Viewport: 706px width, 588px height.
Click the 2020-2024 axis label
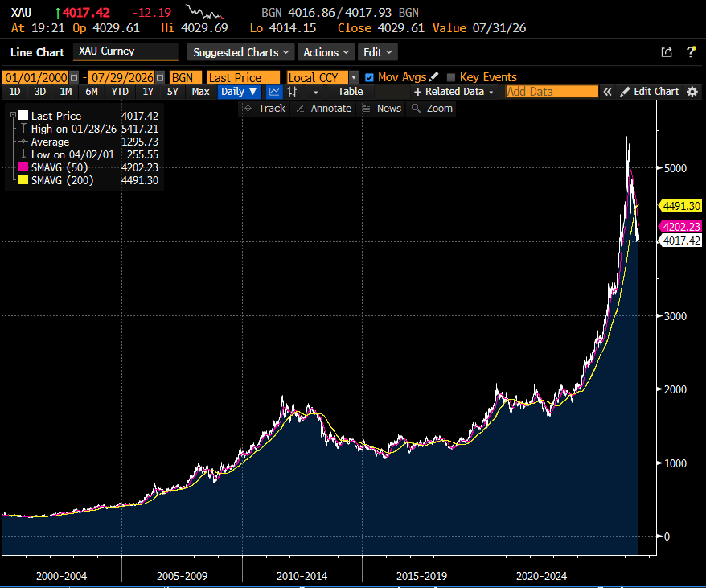coord(542,576)
